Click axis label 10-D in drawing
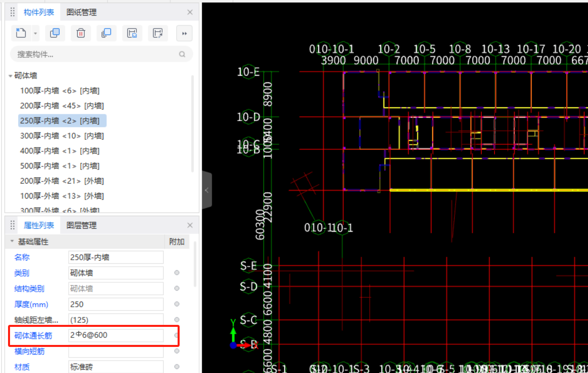Viewport: 588px width, 373px height. click(248, 117)
